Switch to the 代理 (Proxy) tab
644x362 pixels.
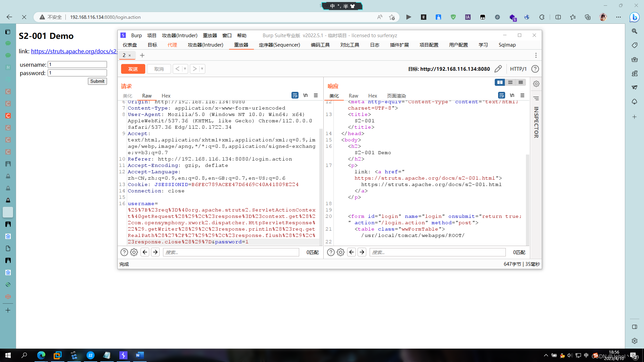(172, 45)
